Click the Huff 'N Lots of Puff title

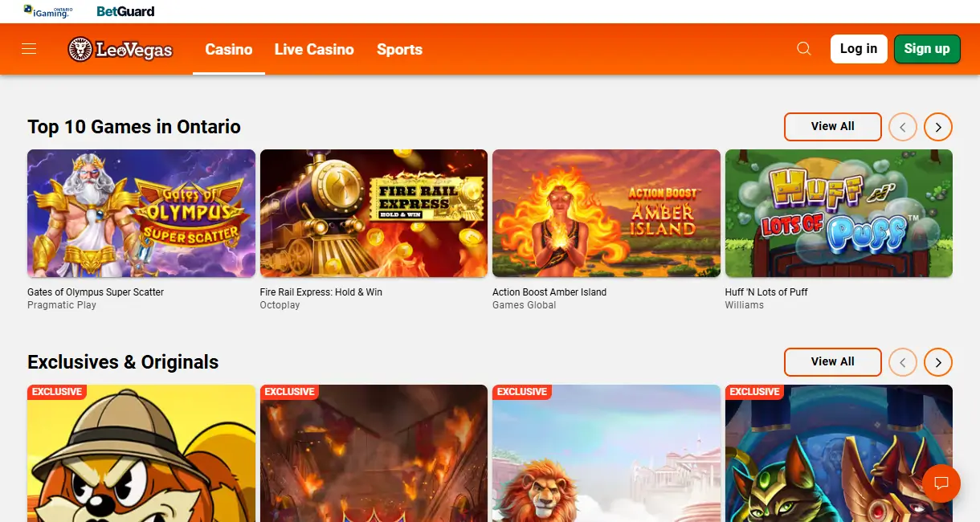pos(766,292)
